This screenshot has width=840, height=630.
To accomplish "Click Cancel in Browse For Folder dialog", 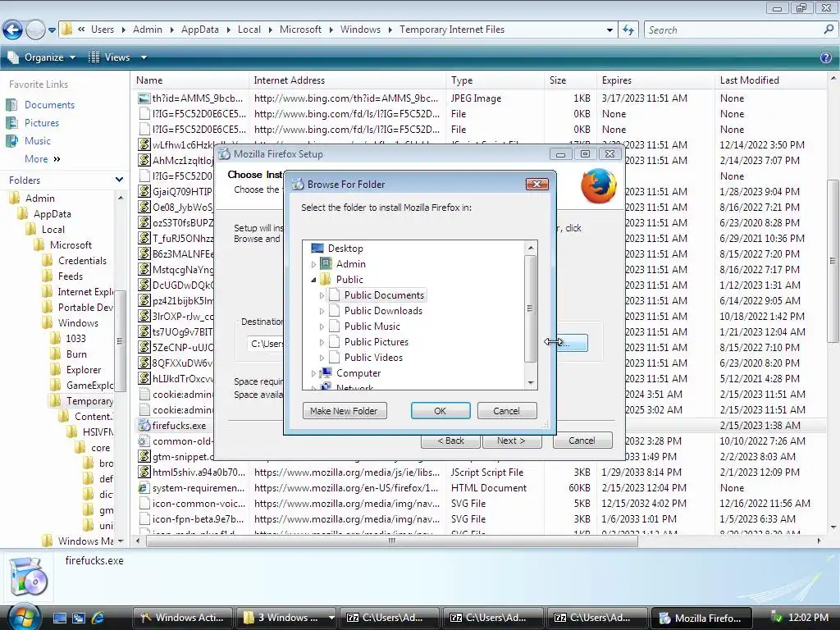I will 506,411.
